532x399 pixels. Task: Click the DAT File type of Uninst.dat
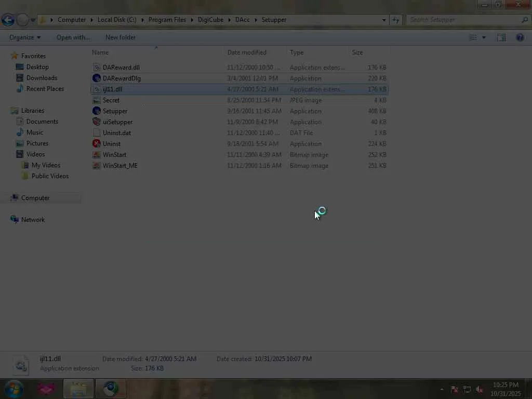pos(301,132)
